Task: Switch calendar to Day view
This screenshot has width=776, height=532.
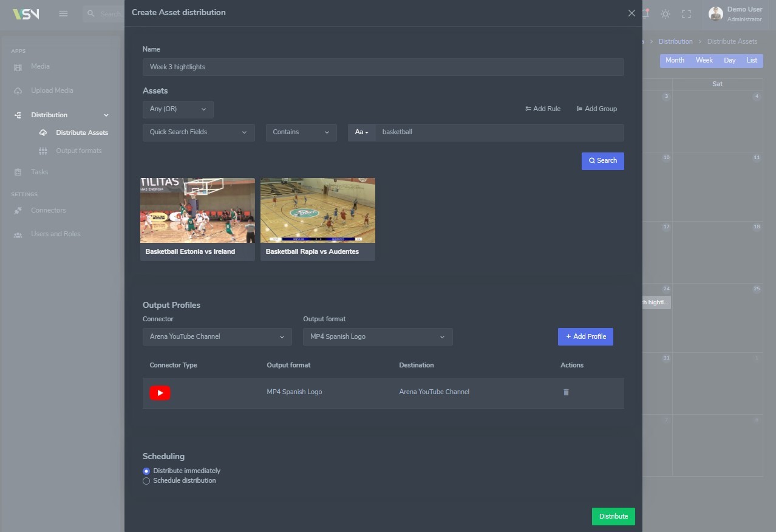Action: [x=730, y=60]
